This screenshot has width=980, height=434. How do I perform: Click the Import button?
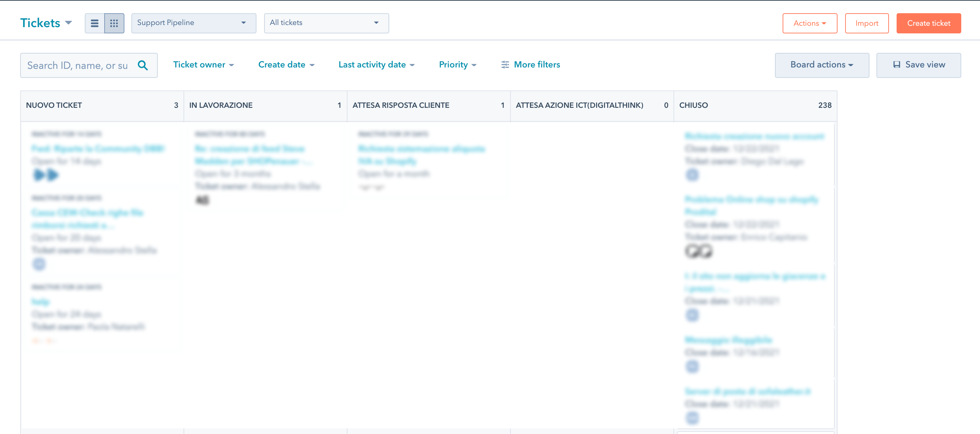click(x=867, y=23)
